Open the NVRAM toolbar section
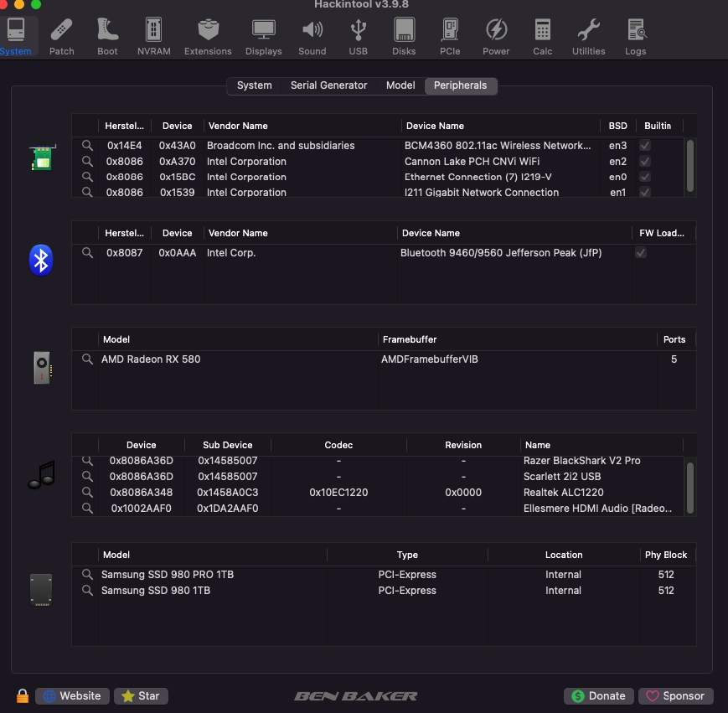This screenshot has height=713, width=728. tap(153, 37)
